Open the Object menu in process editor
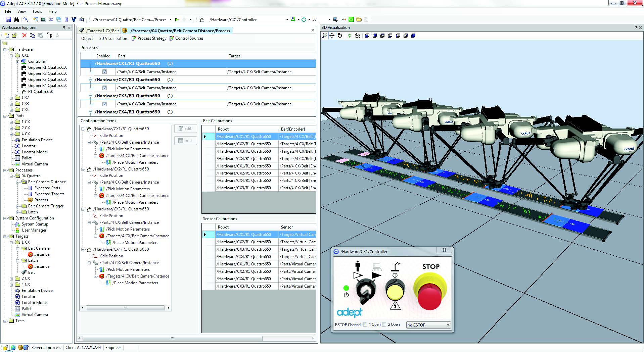This screenshot has height=352, width=644. coord(87,39)
